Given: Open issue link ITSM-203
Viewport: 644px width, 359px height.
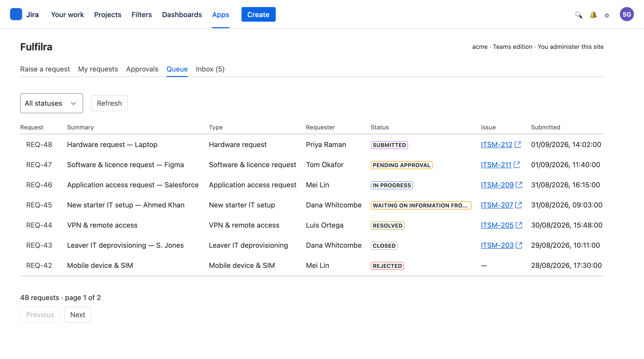Looking at the screenshot, I should [x=497, y=245].
